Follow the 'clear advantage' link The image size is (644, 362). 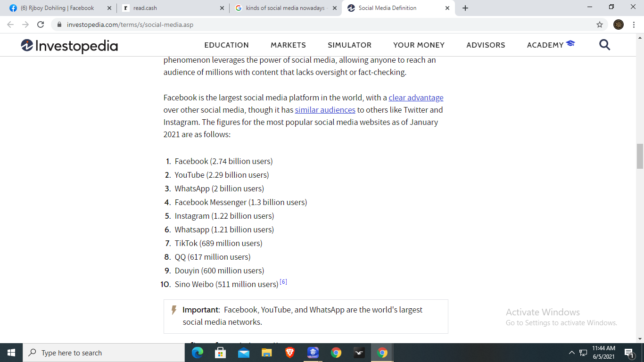(416, 98)
